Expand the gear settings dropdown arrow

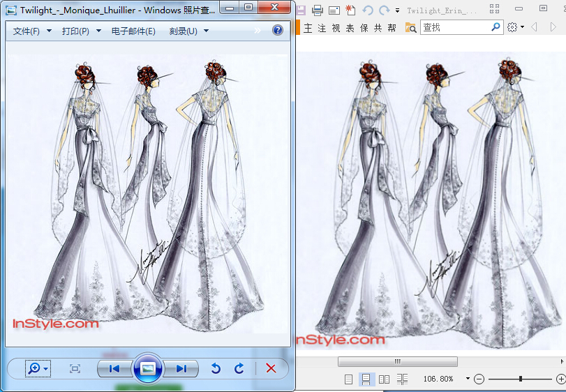522,27
